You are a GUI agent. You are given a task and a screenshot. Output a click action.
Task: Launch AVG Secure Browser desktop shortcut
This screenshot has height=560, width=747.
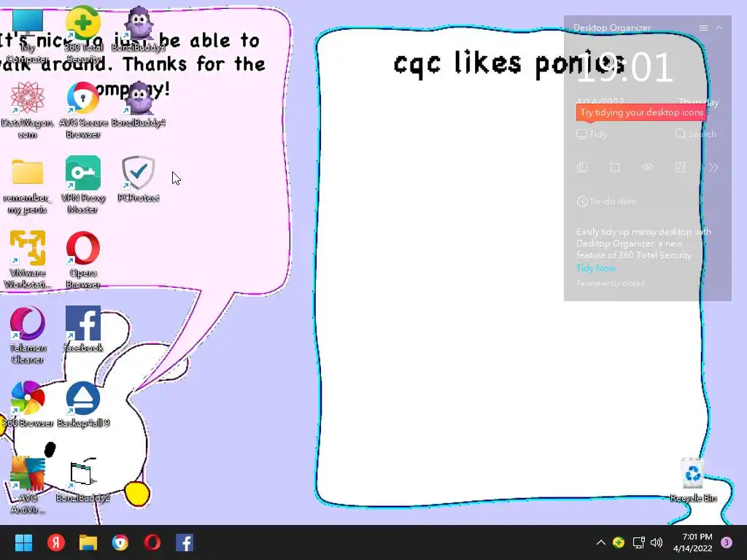coord(83,109)
